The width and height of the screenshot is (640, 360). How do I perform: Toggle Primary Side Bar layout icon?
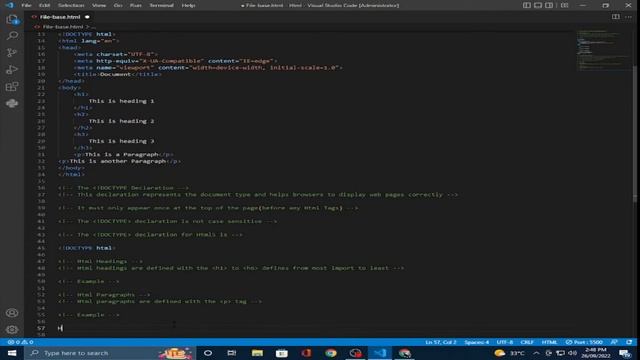(527, 5)
